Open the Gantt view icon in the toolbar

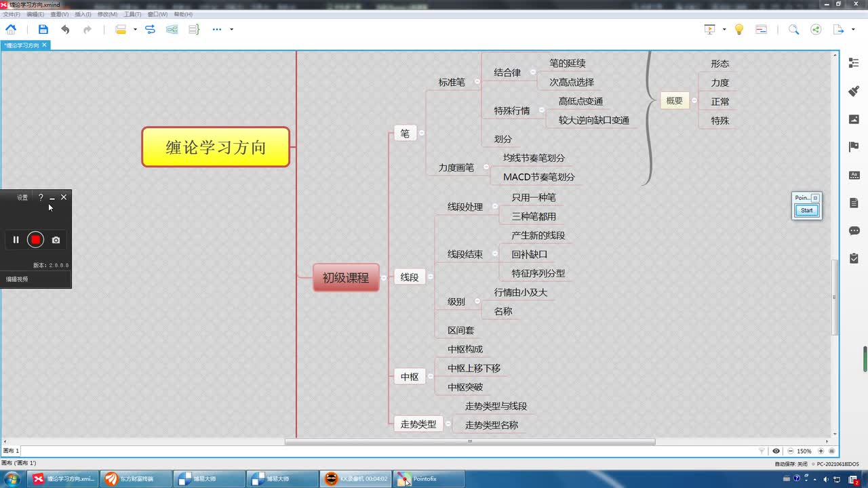coord(761,29)
